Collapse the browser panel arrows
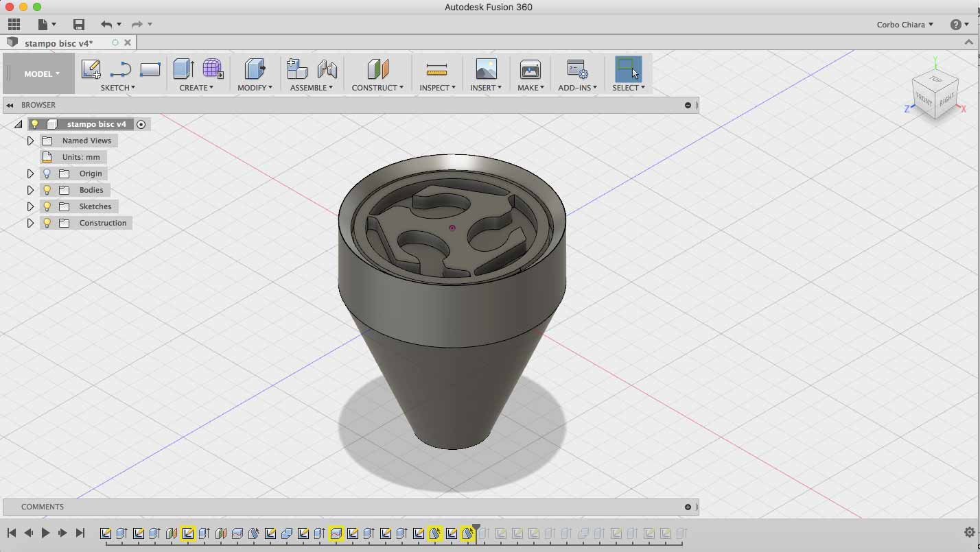 pos(10,105)
